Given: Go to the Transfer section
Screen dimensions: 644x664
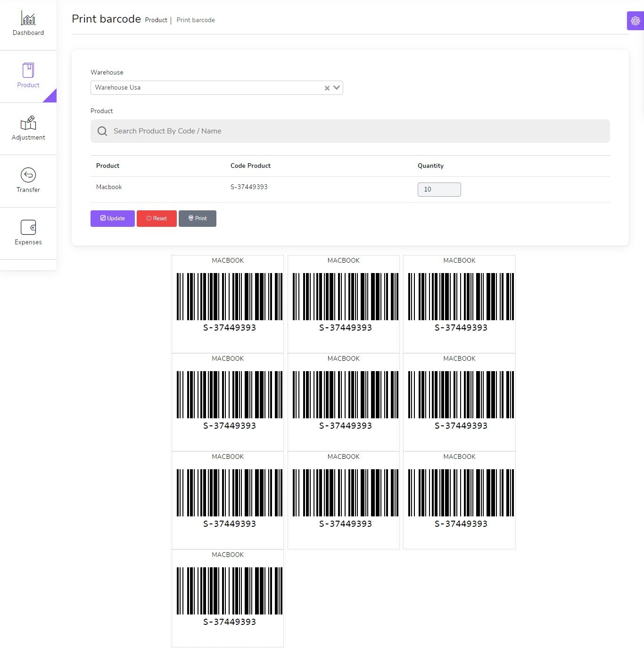Looking at the screenshot, I should coord(28,181).
